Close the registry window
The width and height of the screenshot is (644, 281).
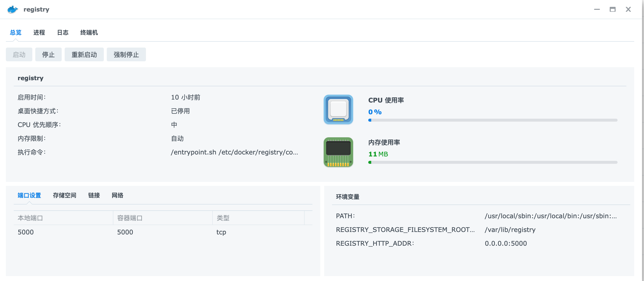click(x=628, y=10)
